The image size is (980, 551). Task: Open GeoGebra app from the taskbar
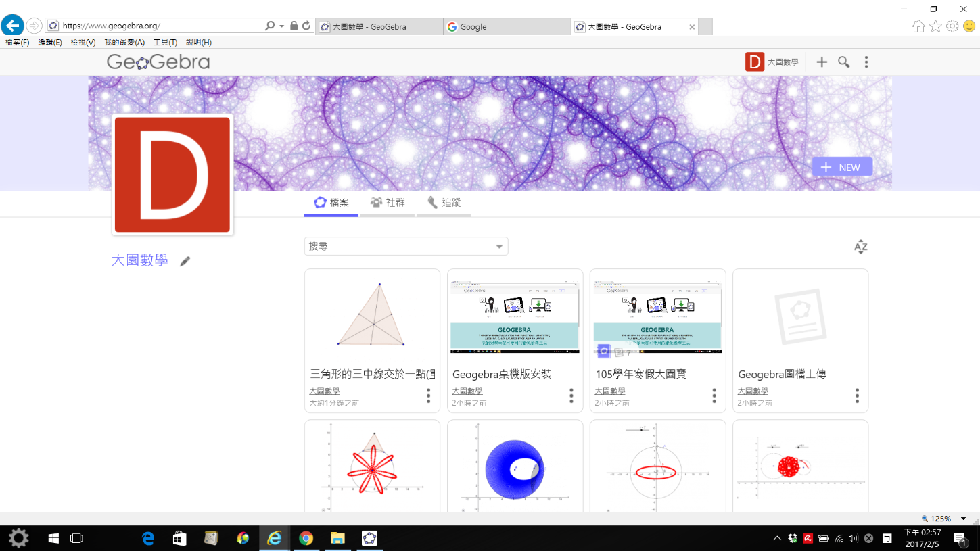pyautogui.click(x=369, y=538)
